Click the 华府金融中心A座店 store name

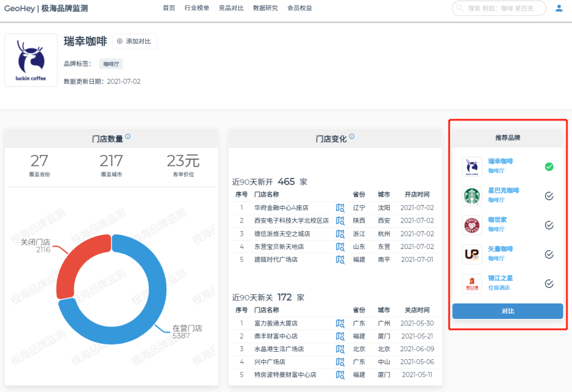(x=281, y=208)
